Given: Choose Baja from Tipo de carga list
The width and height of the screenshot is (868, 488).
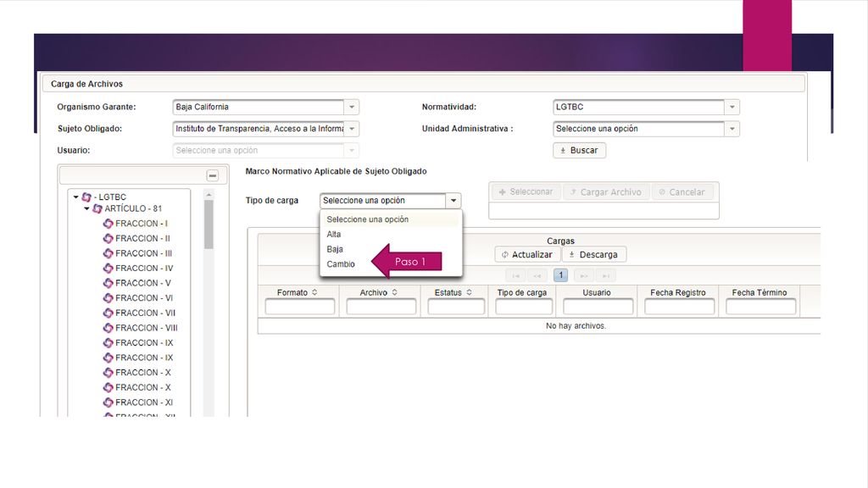Looking at the screenshot, I should (391, 249).
